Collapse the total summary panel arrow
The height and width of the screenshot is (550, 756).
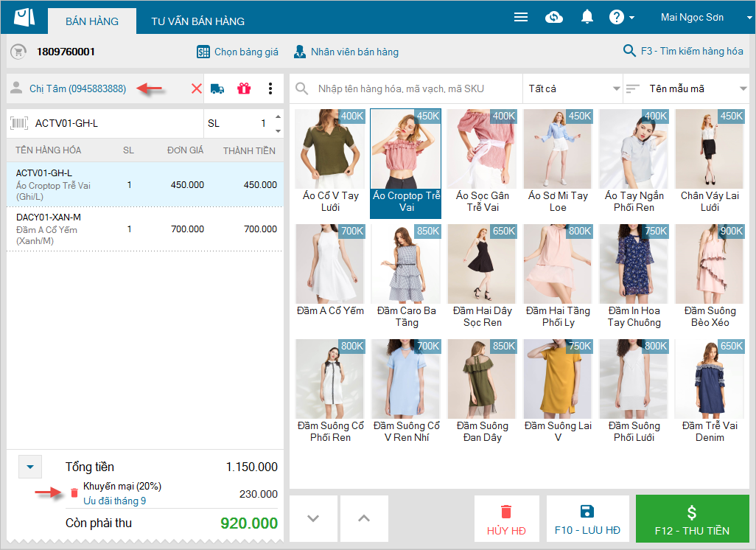coord(29,467)
